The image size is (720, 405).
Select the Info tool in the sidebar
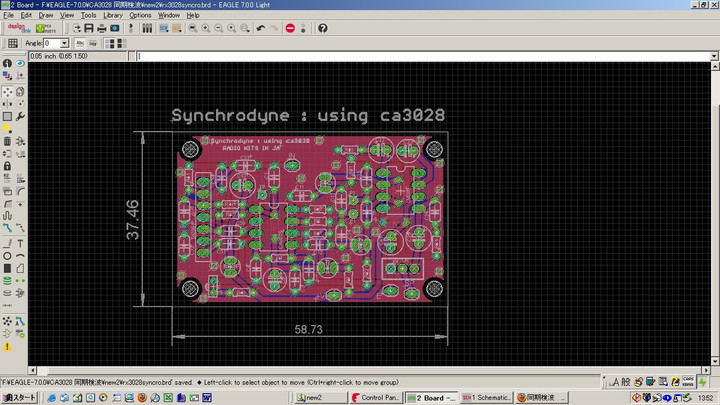coord(7,63)
